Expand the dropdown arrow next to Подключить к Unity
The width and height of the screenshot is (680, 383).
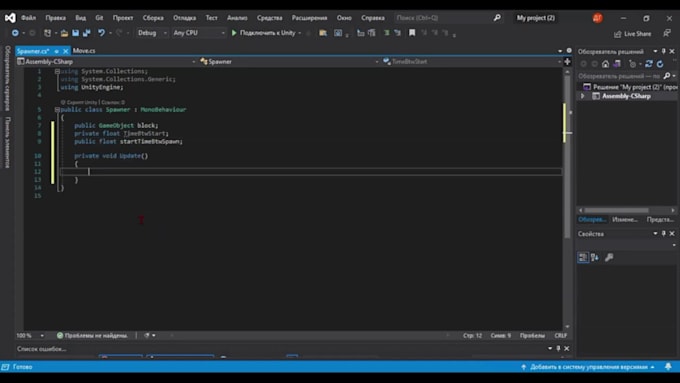point(300,33)
